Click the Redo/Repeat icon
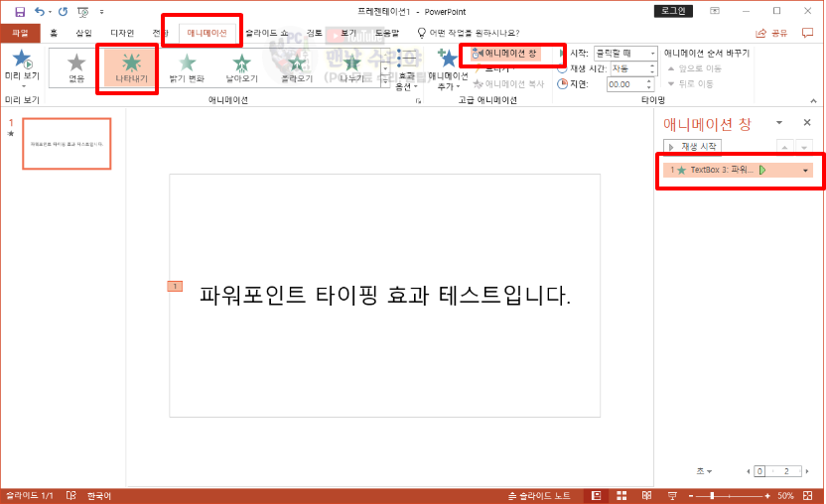This screenshot has width=826, height=504. point(64,12)
